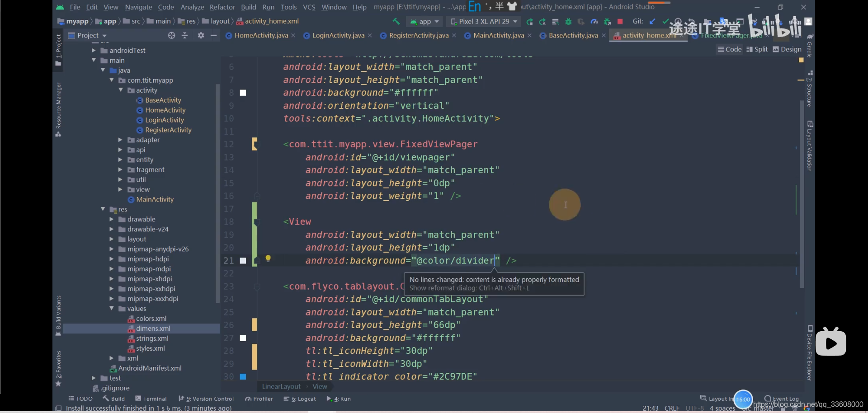
Task: Click Apply Code Changes icon in toolbar
Action: [x=555, y=22]
